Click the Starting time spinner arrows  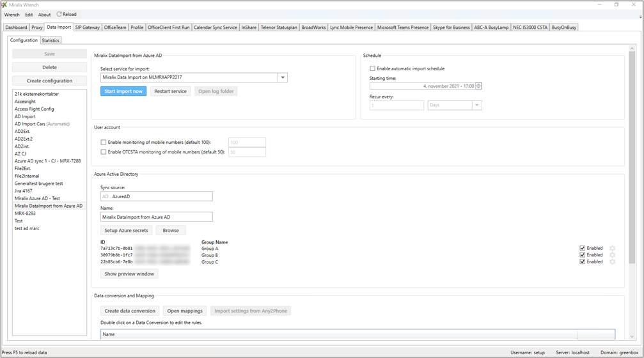tap(478, 86)
